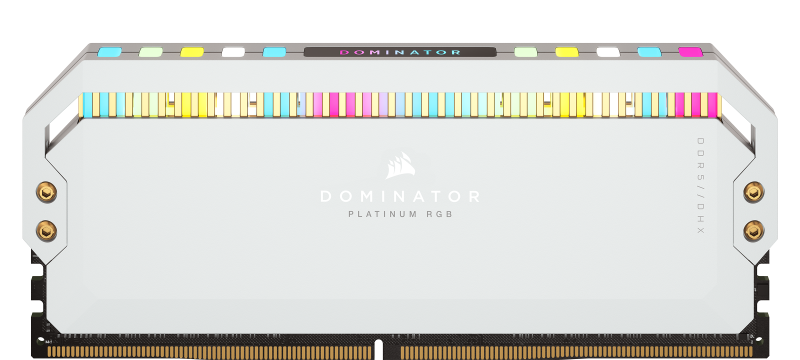The image size is (800, 360).
Task: Click the magenta LED block on top edge
Action: (691, 52)
